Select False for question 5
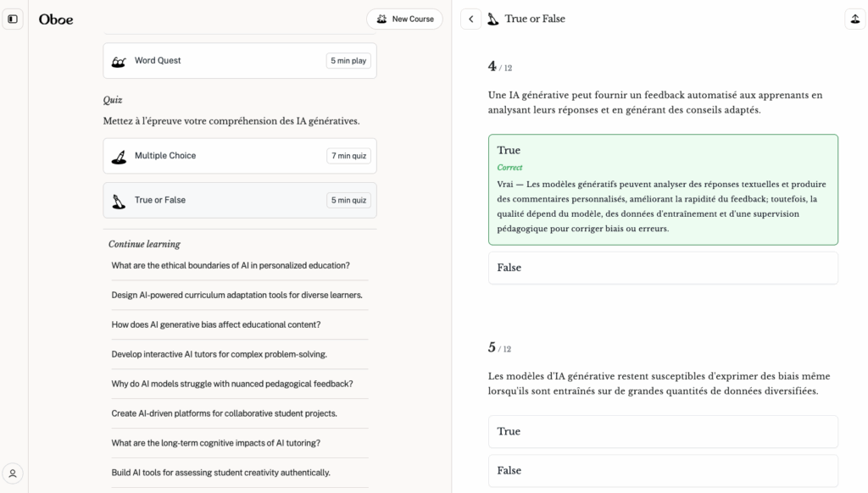868x493 pixels. (x=663, y=470)
